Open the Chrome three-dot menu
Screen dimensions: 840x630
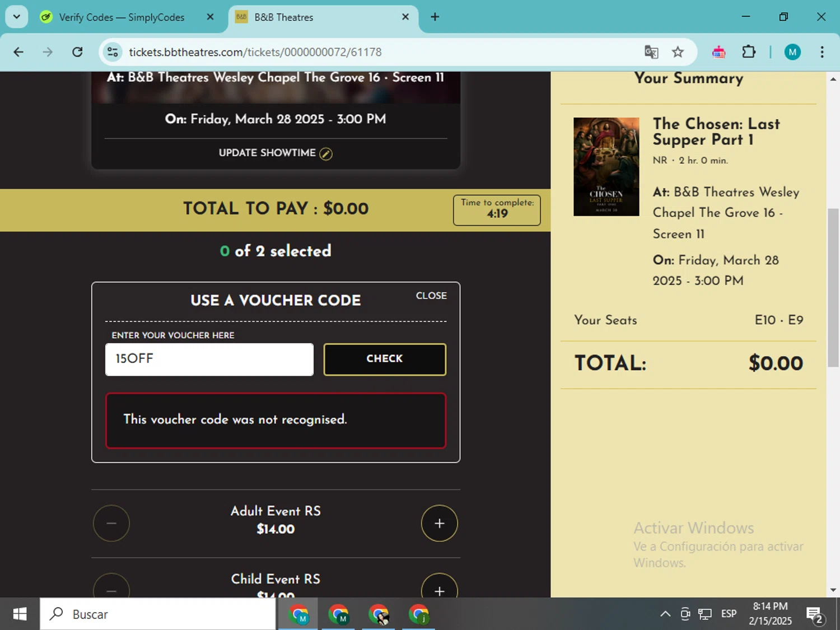(822, 52)
